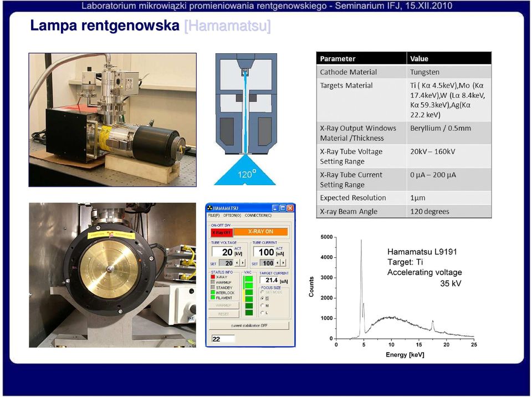The width and height of the screenshot is (532, 397).
Task: Click the grey STANDBY status indicator
Action: pos(213,287)
